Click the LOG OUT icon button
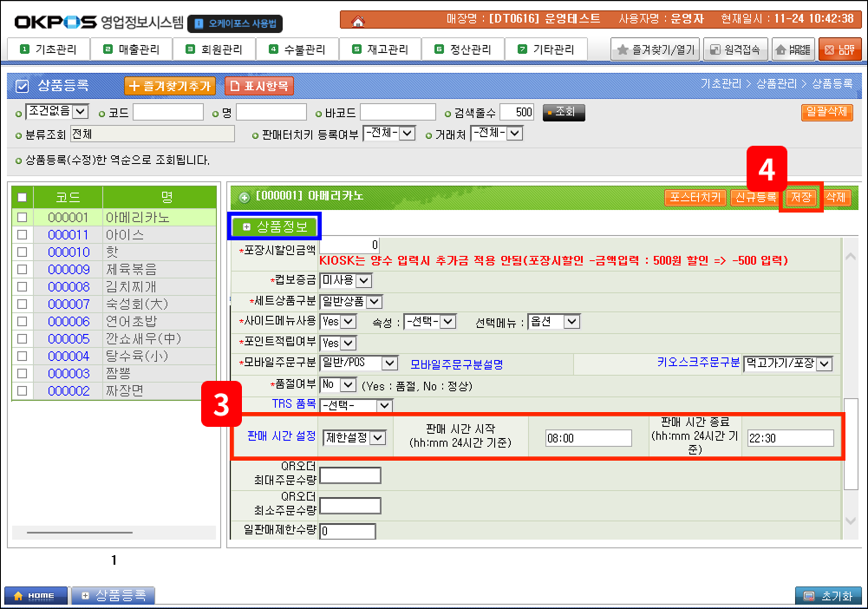Screen dimensions: 868x609 point(839,49)
